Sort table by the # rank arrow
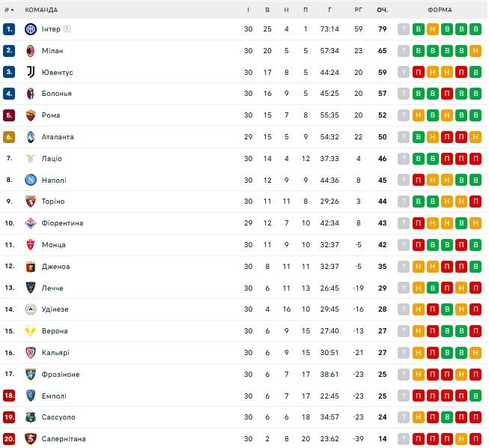The image size is (489, 448). coord(9,10)
